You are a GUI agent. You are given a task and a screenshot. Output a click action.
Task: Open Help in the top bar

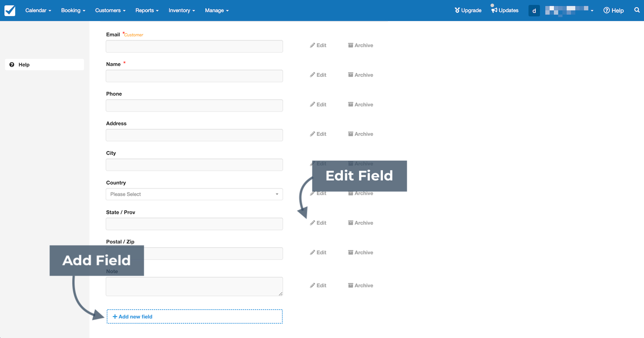tap(613, 10)
